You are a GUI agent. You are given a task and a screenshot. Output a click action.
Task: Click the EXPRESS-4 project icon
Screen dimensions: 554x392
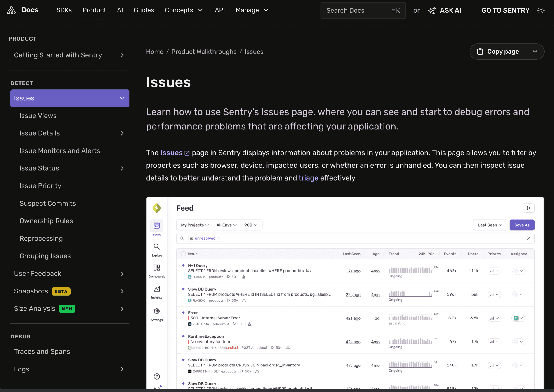point(190,371)
